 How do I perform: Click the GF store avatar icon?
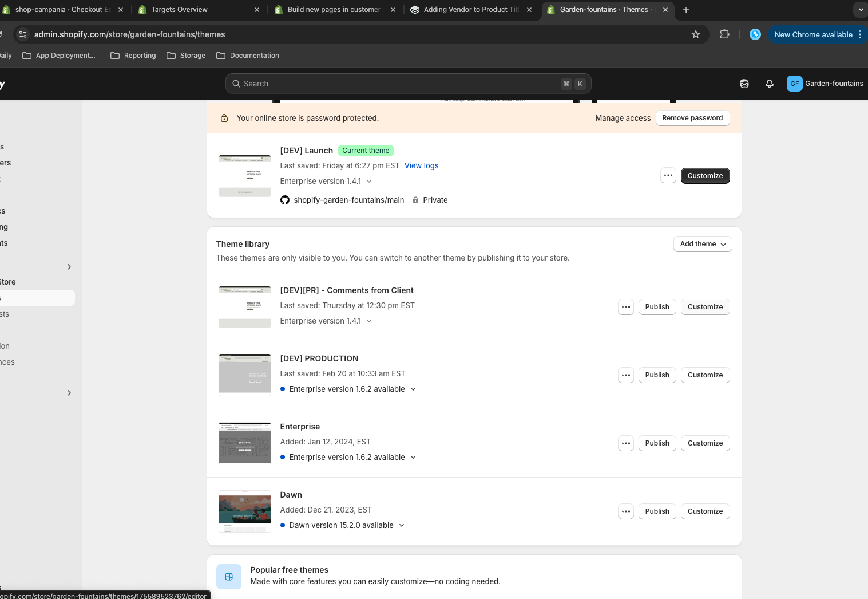[x=794, y=84]
